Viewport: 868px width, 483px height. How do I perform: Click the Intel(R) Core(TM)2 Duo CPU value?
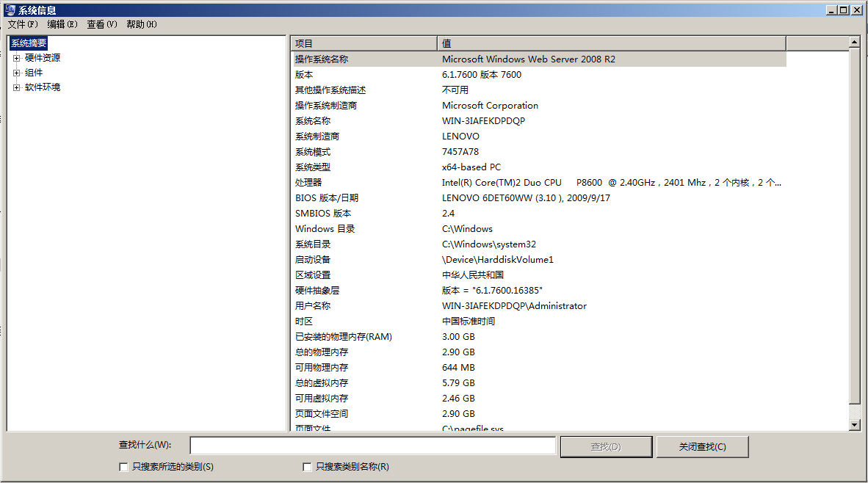coord(612,183)
